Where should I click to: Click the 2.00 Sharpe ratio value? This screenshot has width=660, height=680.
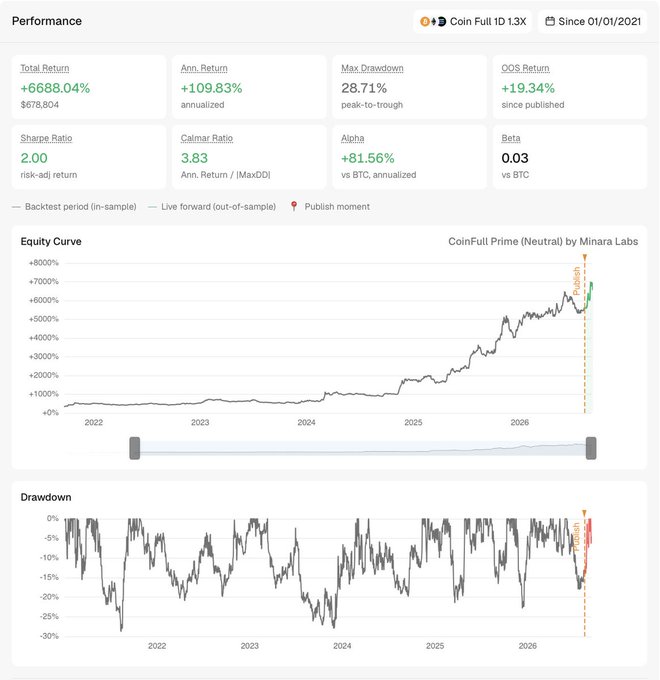pyautogui.click(x=34, y=158)
